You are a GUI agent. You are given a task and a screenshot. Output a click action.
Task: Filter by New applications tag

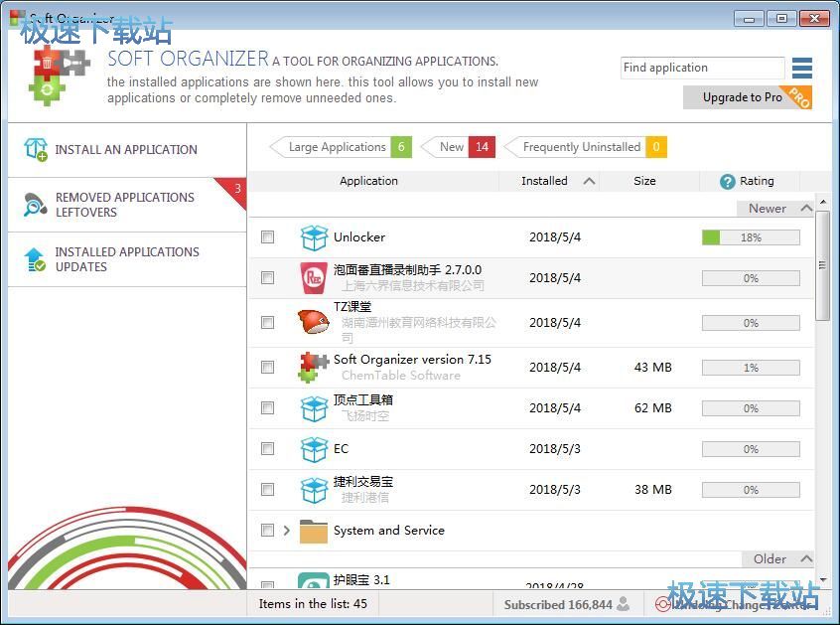click(459, 147)
